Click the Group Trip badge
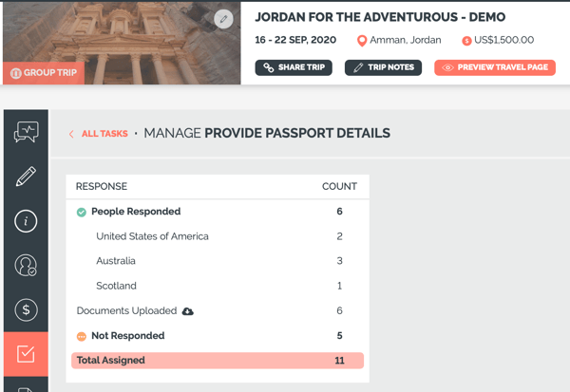 click(44, 73)
